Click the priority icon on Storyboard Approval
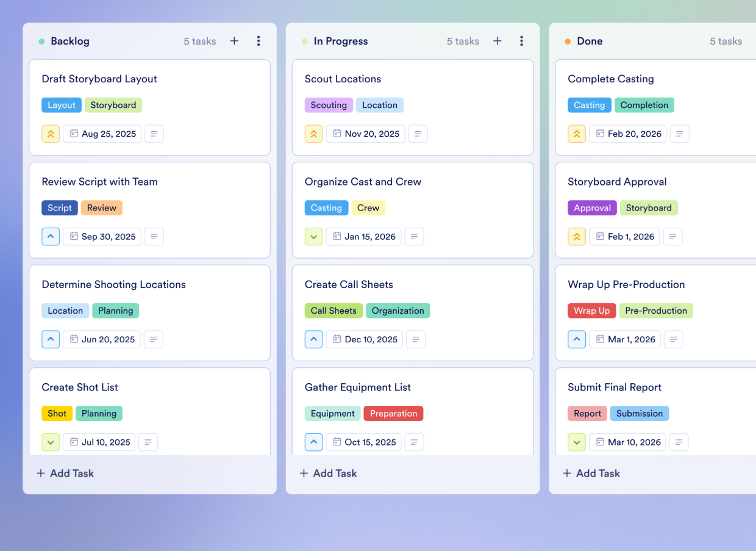The width and height of the screenshot is (756, 551). [577, 236]
